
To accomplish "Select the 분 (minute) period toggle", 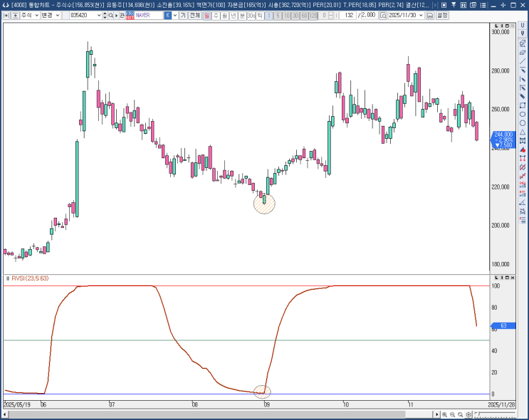I will (x=242, y=16).
